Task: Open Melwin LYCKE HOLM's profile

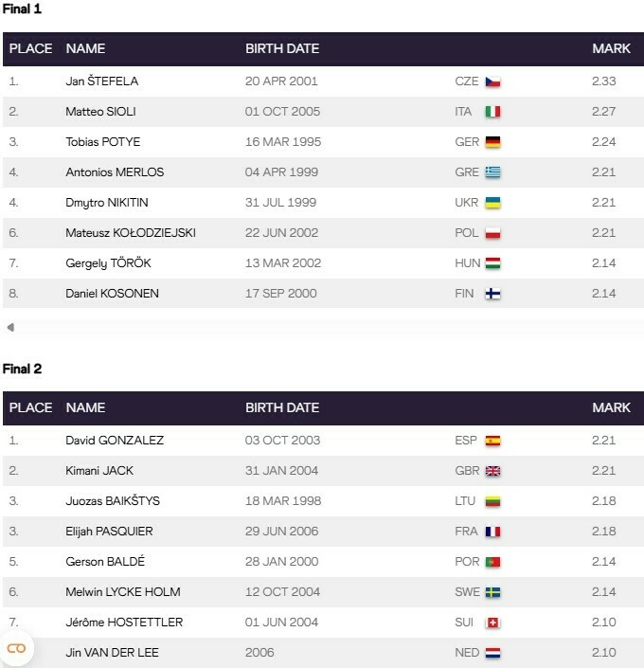Action: pos(122,592)
